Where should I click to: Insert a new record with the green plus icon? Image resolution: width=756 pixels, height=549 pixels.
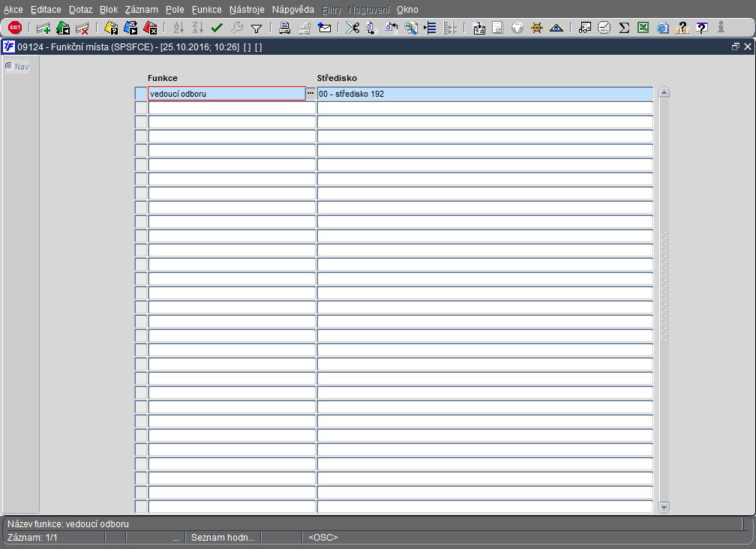tap(43, 28)
